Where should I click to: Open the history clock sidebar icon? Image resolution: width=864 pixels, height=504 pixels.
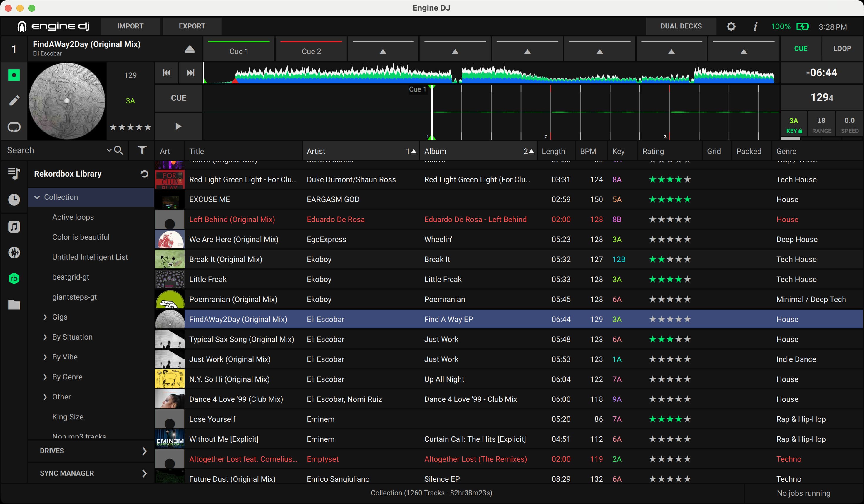coord(14,199)
